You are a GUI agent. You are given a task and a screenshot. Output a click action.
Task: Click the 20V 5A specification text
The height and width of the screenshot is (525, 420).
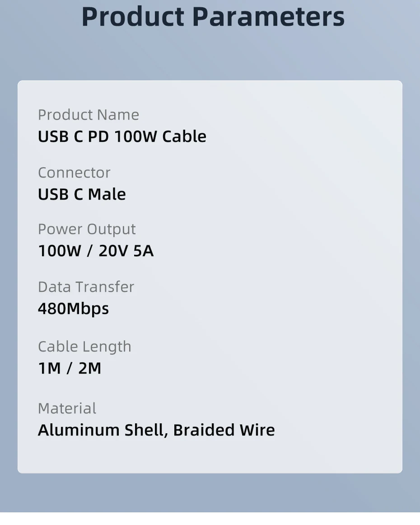[x=126, y=251]
